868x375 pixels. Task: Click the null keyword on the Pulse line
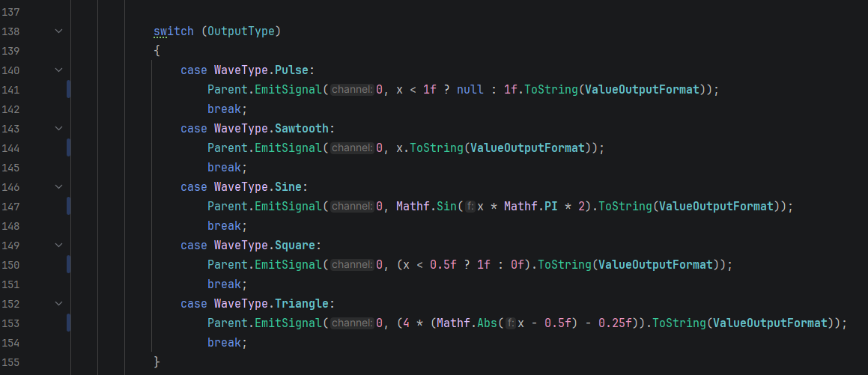point(470,90)
